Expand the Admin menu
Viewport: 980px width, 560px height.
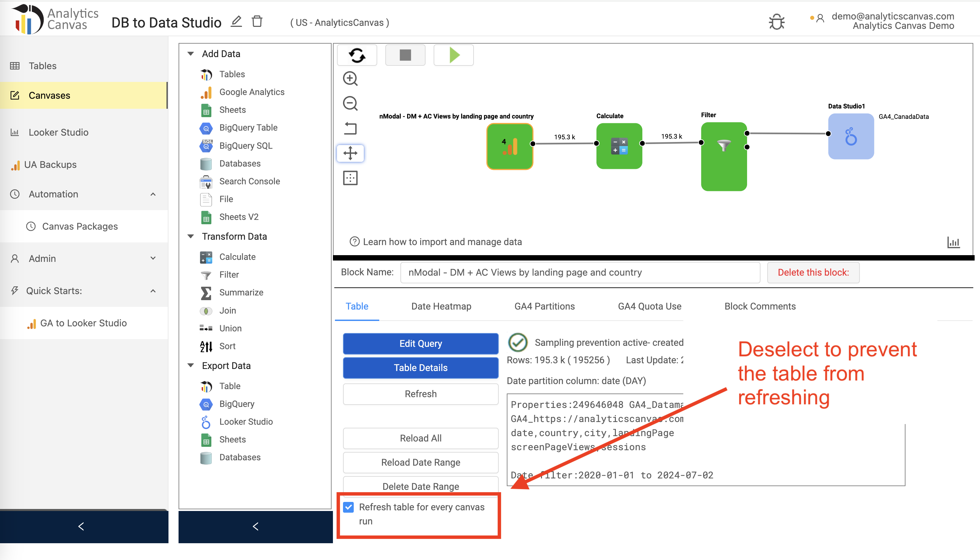tap(153, 259)
